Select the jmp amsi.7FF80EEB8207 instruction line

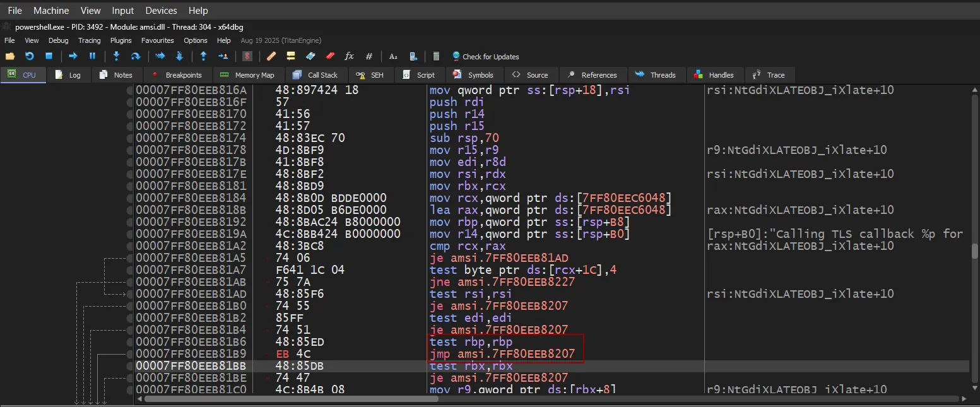click(x=502, y=354)
